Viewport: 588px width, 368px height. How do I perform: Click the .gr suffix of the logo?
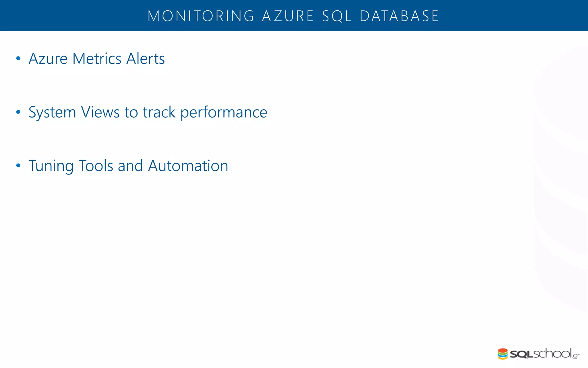pos(576,356)
